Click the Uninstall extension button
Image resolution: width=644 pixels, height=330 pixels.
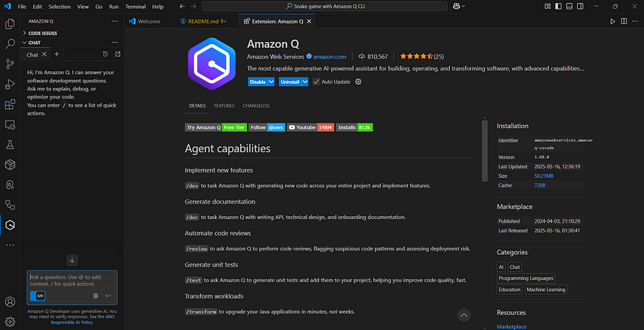(x=290, y=82)
